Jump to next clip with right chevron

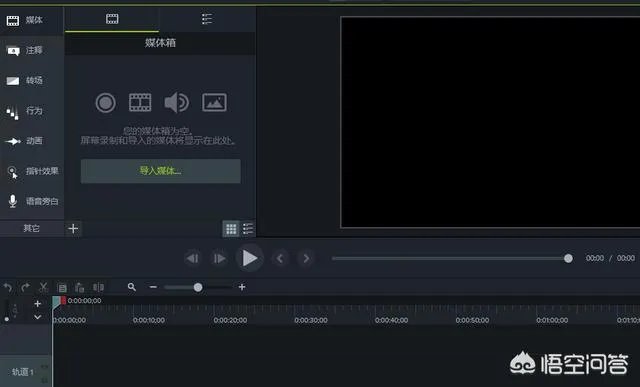click(x=306, y=258)
